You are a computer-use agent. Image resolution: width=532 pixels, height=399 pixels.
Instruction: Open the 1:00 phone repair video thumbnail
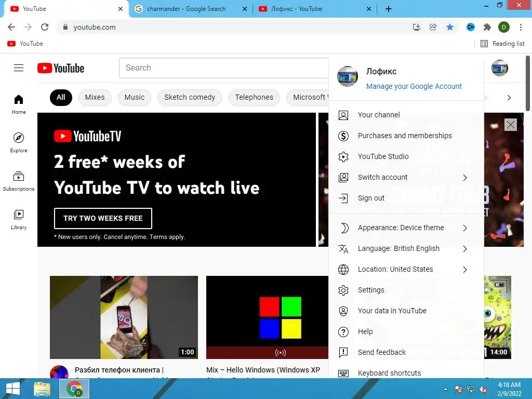point(124,317)
